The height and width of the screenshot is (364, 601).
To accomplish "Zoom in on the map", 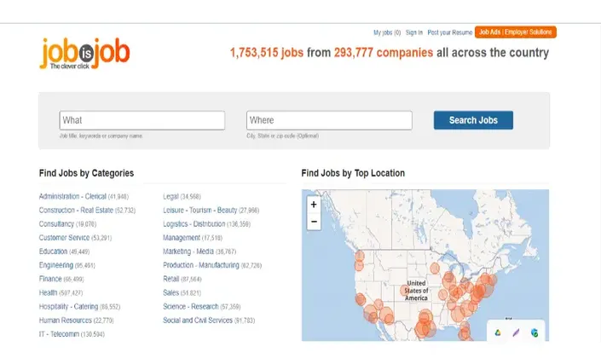I will point(314,205).
